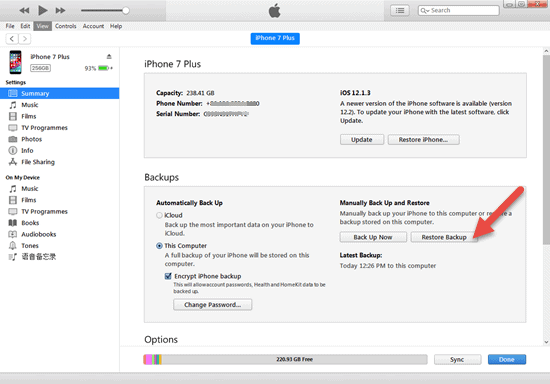Click the Search input field
The height and width of the screenshot is (384, 550).
point(458,11)
